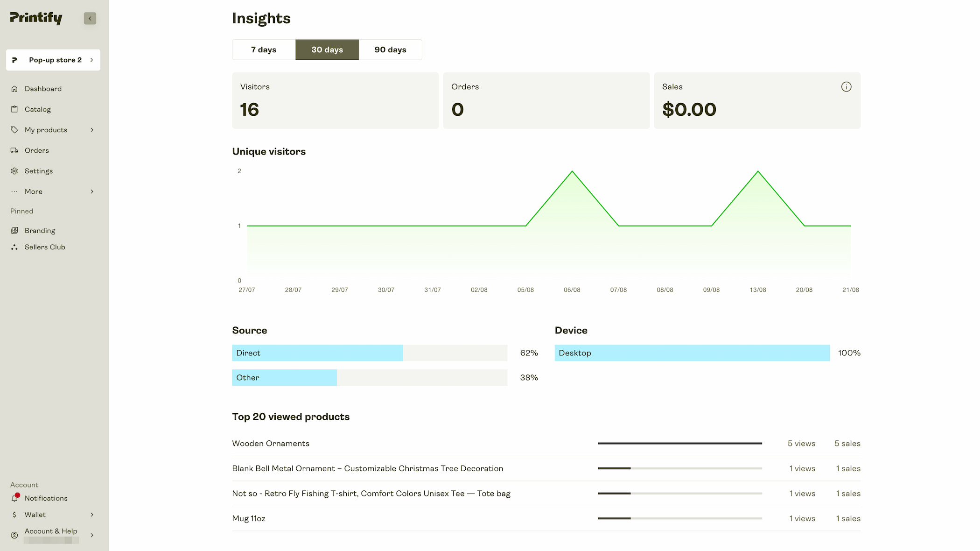Open the Orders page link
Image resolution: width=980 pixels, height=551 pixels.
point(37,150)
